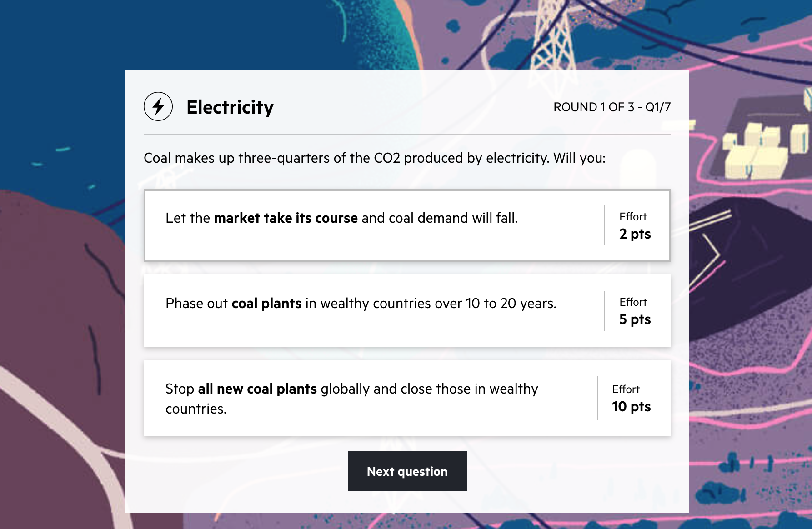The image size is (812, 529).
Task: Click the 'Electricity' heading text
Action: pos(230,107)
